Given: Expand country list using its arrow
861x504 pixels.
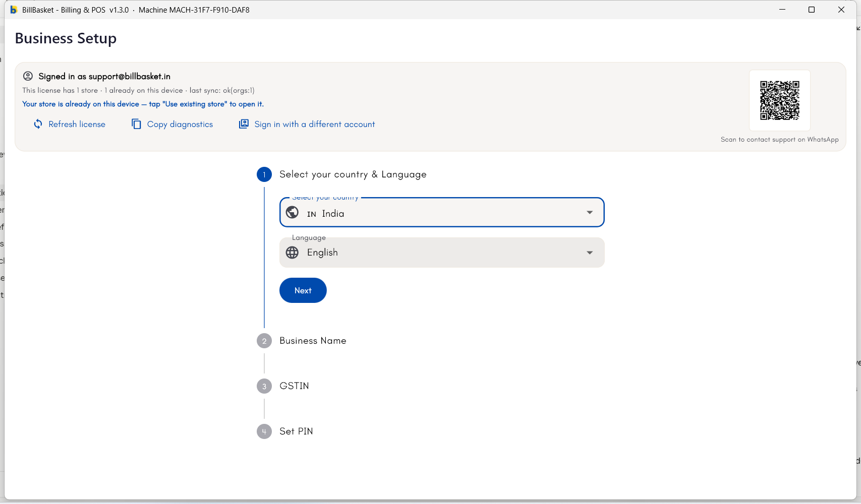Looking at the screenshot, I should pyautogui.click(x=590, y=213).
